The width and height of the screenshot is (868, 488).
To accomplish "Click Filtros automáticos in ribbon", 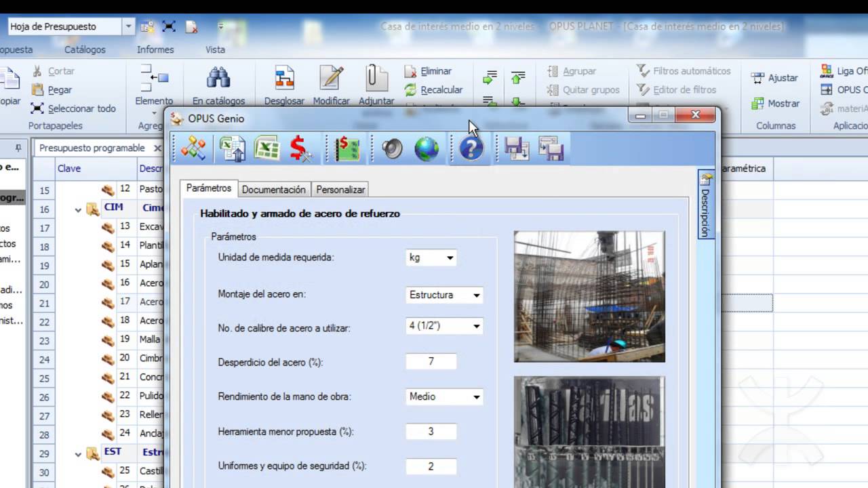I will click(684, 70).
